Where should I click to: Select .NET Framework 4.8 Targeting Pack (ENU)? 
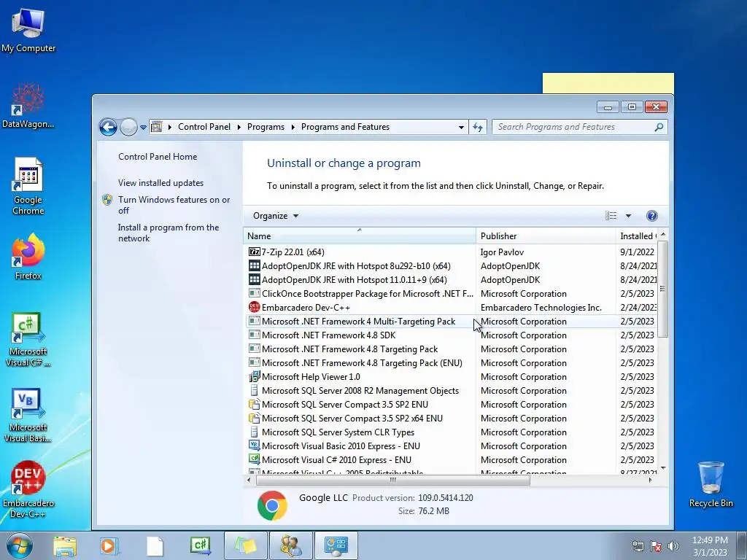[x=451, y=362]
